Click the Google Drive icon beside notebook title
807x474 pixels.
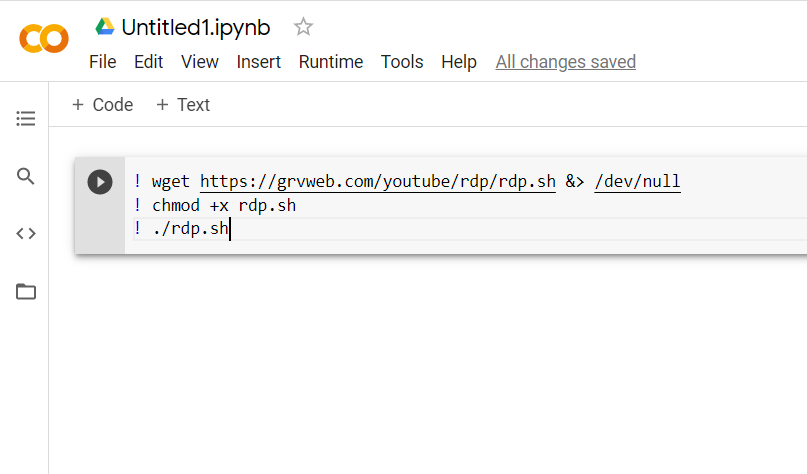[104, 27]
